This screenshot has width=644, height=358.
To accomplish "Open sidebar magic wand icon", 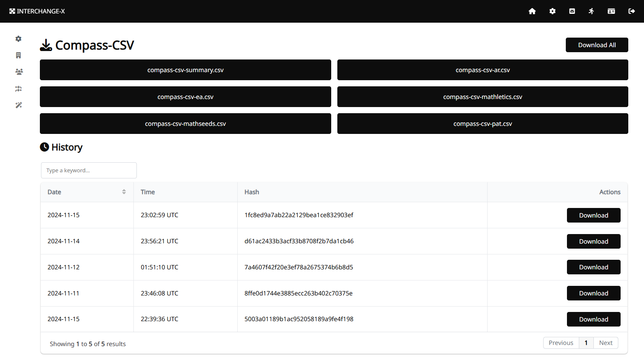I will (18, 105).
